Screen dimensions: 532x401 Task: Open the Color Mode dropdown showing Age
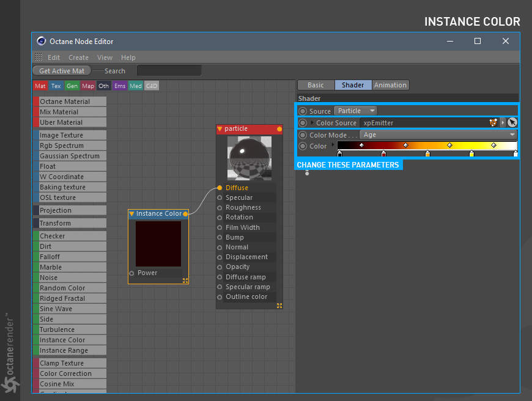pos(438,135)
